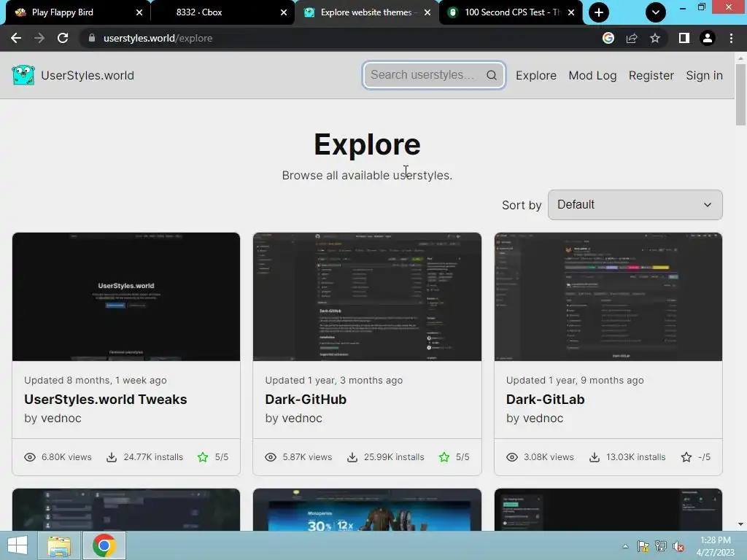Screen dimensions: 747x560
Task: Open Chrome three-dot menu
Action: [x=731, y=38]
